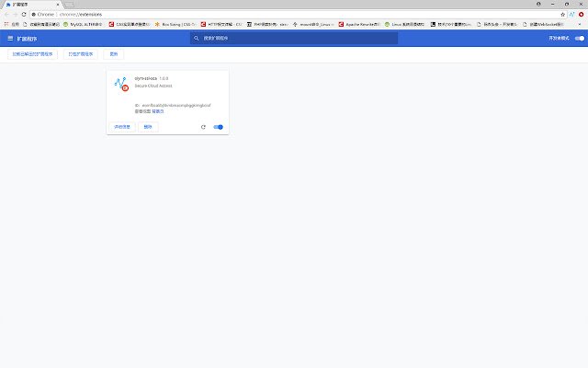Open MySQL ALTER bookmark
The height and width of the screenshot is (368, 588).
pos(83,24)
